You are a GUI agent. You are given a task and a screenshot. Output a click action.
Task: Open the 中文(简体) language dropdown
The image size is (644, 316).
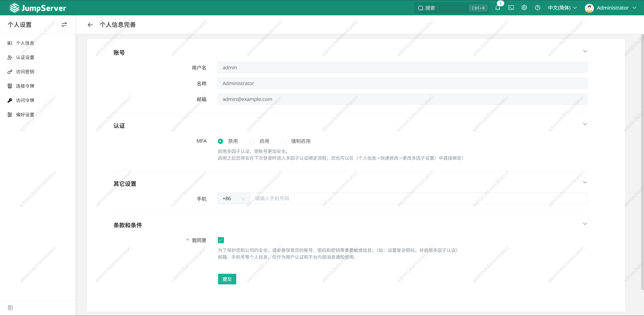pyautogui.click(x=562, y=8)
